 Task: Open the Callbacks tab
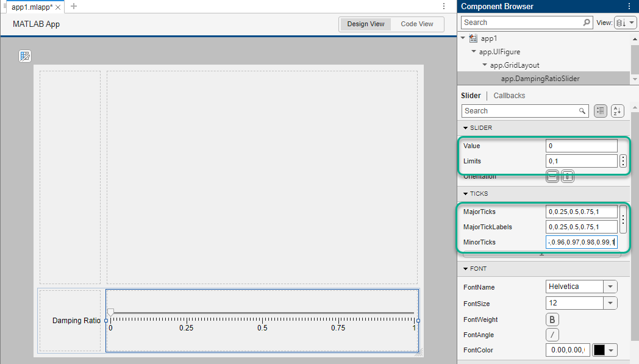click(509, 95)
